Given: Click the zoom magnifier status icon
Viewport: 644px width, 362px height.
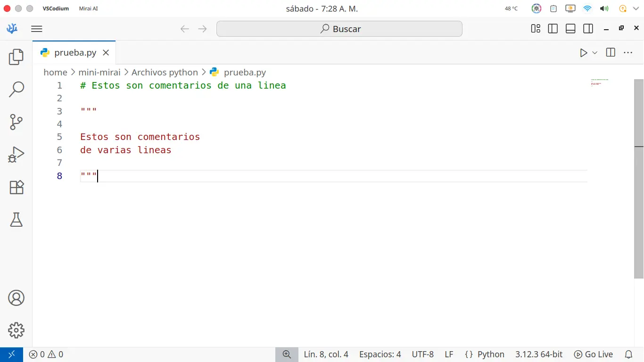Looking at the screenshot, I should click(287, 354).
